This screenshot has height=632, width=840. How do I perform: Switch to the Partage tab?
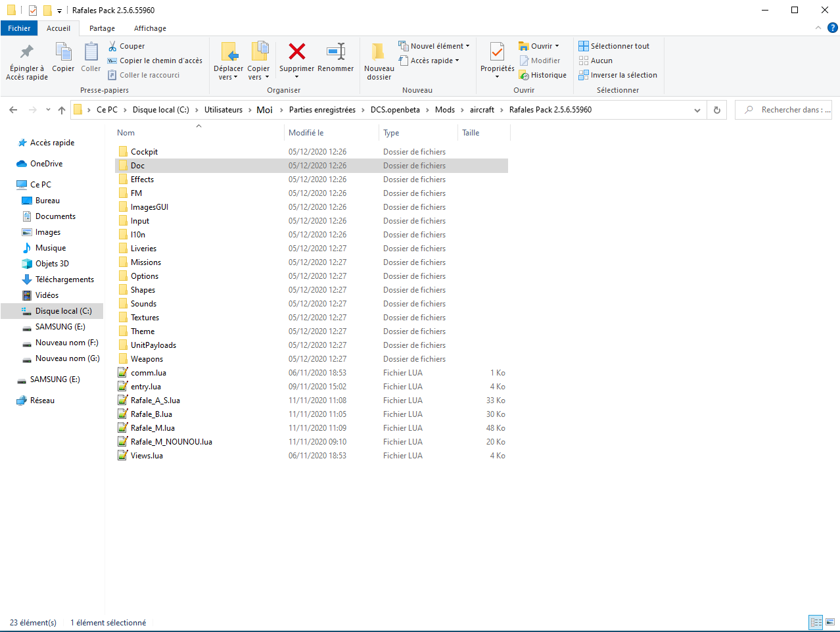(102, 28)
